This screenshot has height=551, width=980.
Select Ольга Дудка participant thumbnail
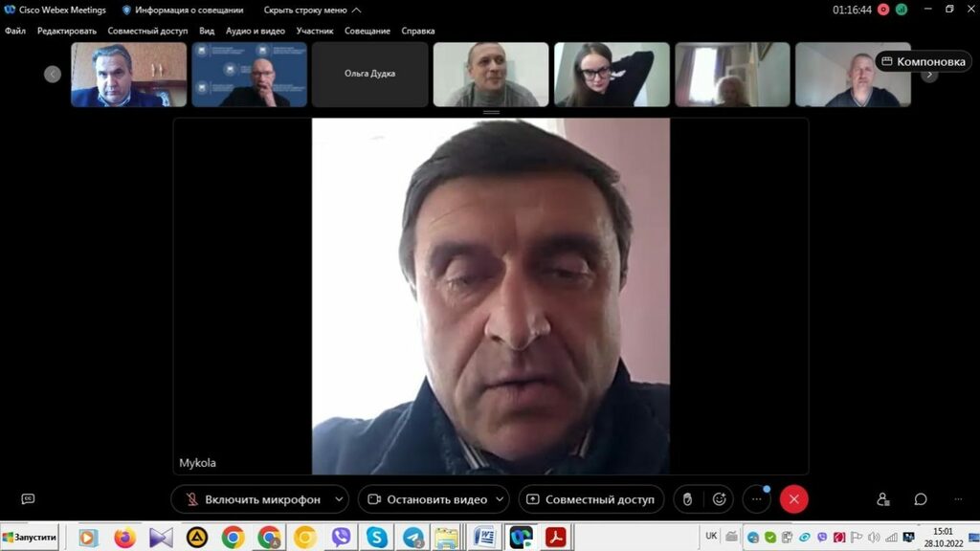(369, 74)
